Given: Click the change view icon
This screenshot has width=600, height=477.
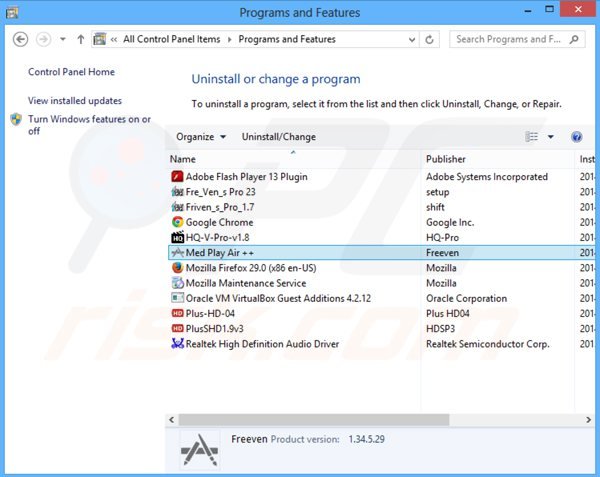Looking at the screenshot, I should coord(532,137).
